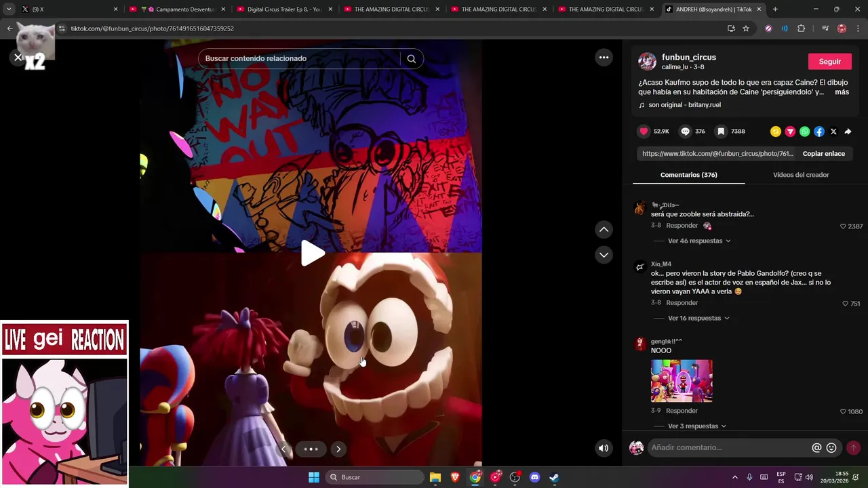The width and height of the screenshot is (868, 488).
Task: Mute the audio with the speaker button
Action: [x=604, y=448]
